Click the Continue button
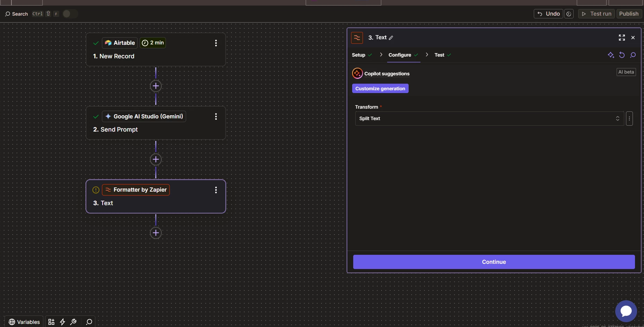The image size is (644, 327). pyautogui.click(x=494, y=262)
